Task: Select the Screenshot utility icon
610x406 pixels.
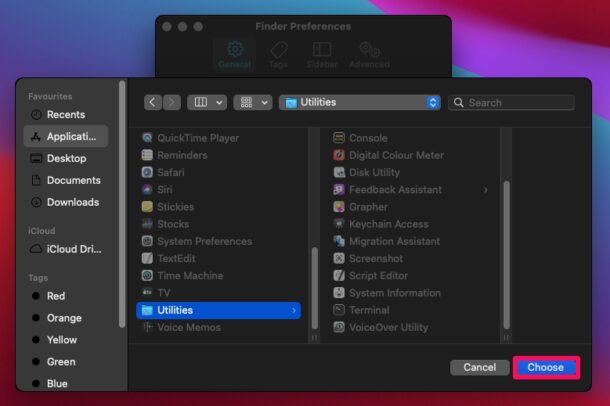Action: pyautogui.click(x=340, y=259)
